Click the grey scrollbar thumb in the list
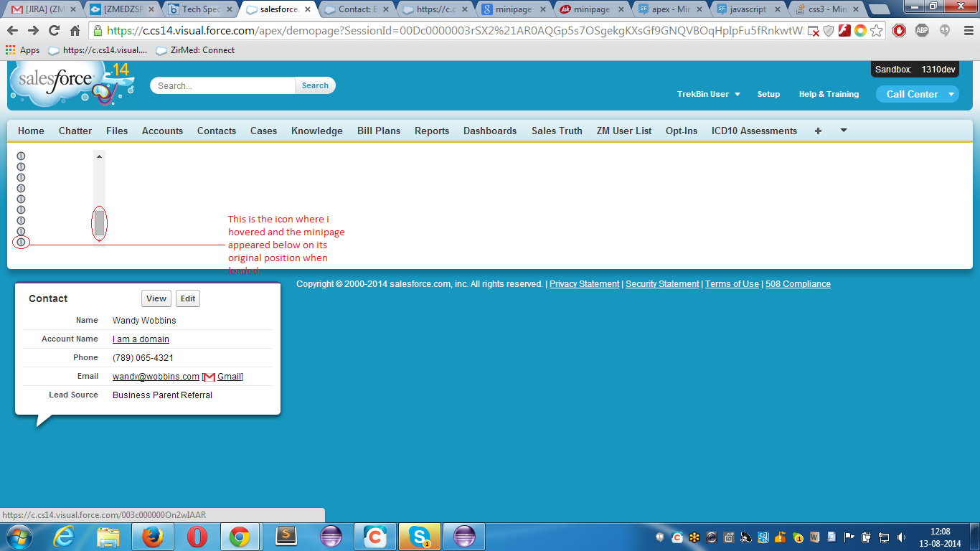 [99, 223]
